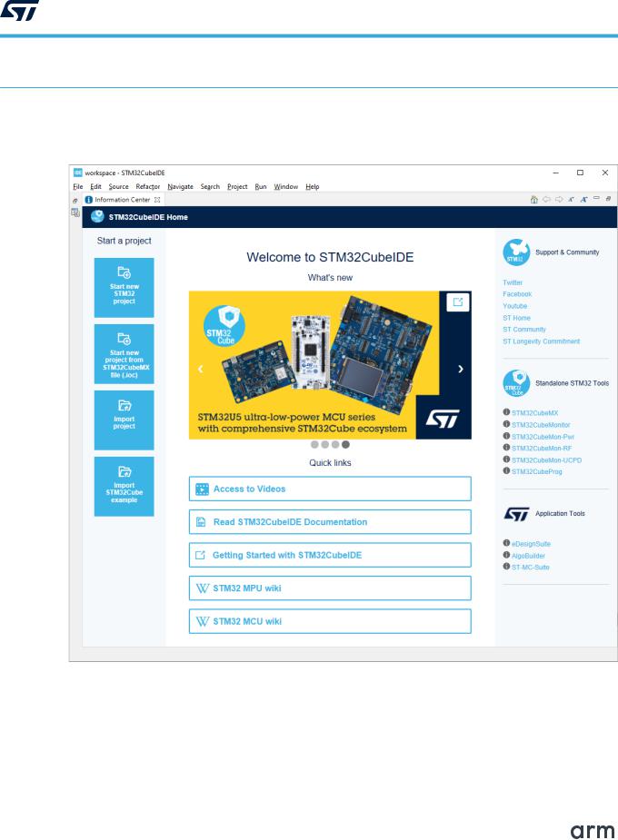618x840 pixels.
Task: Open the STM32CubeMX link
Action: (x=535, y=413)
